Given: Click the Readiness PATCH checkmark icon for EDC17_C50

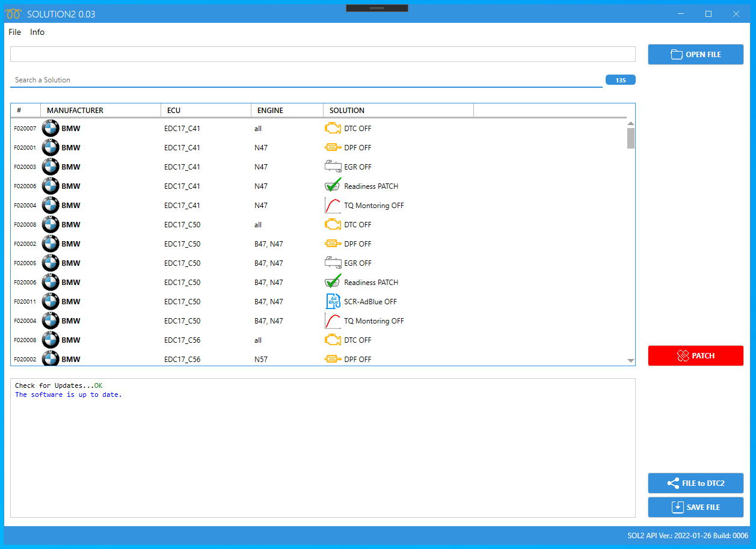Looking at the screenshot, I should pyautogui.click(x=333, y=281).
